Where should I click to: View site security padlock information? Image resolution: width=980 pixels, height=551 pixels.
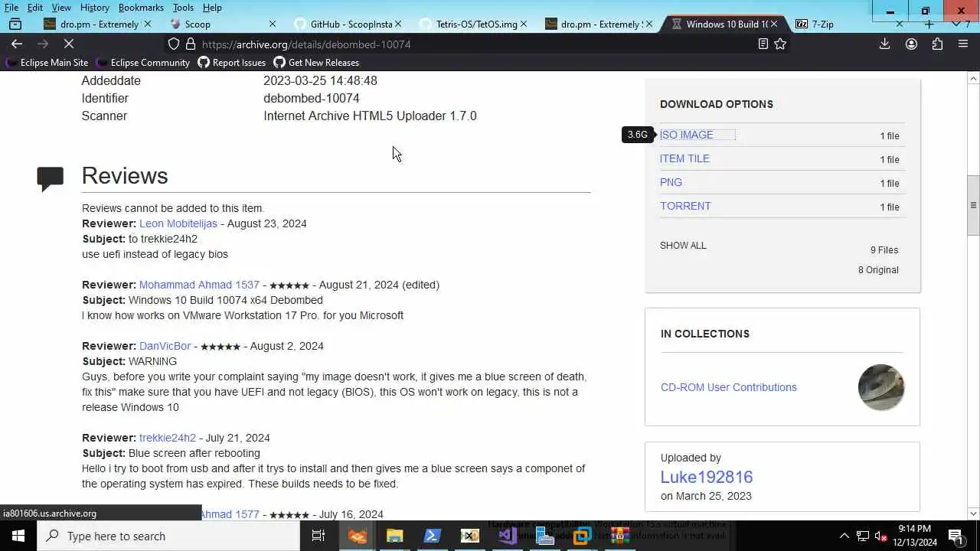coord(191,44)
